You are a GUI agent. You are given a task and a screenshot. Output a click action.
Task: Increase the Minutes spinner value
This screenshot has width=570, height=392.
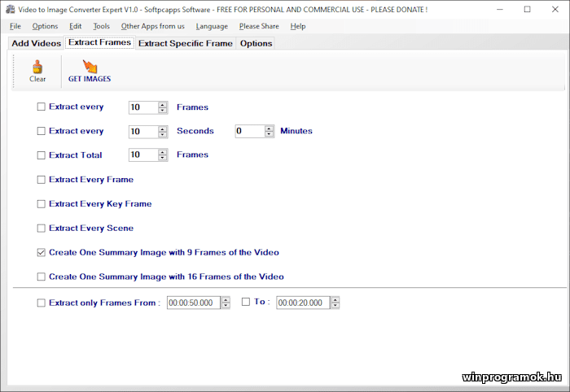click(270, 128)
